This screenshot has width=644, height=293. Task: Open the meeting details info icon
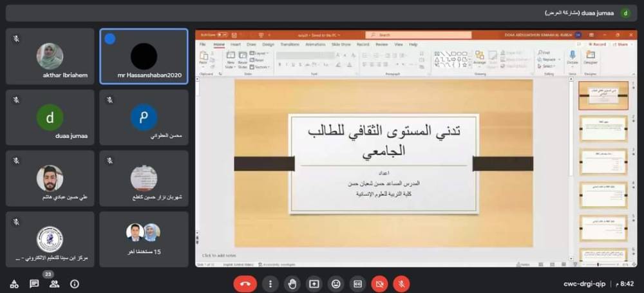point(75,284)
